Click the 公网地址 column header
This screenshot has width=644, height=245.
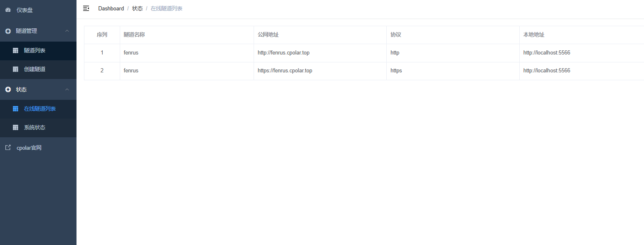(268, 35)
